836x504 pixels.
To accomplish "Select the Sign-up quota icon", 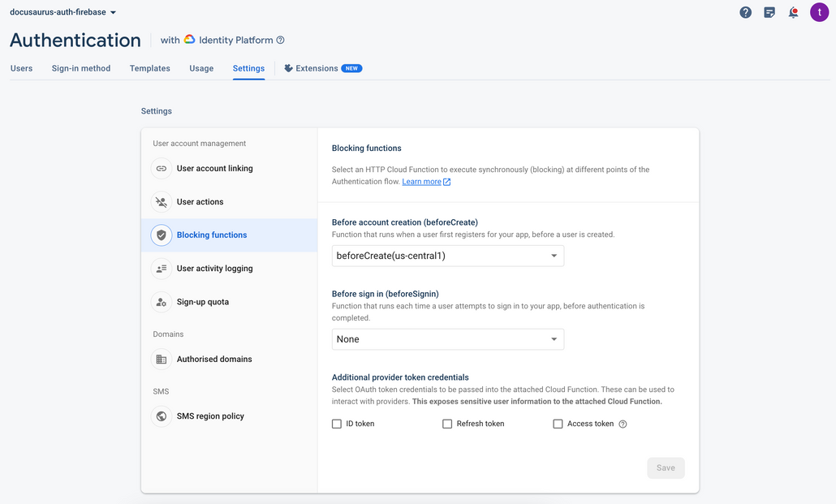I will [x=162, y=301].
